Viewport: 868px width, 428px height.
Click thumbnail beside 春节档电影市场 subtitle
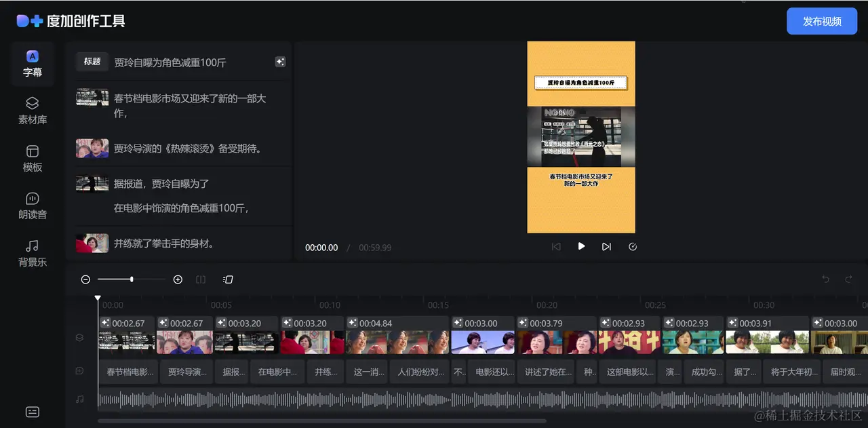coord(92,97)
